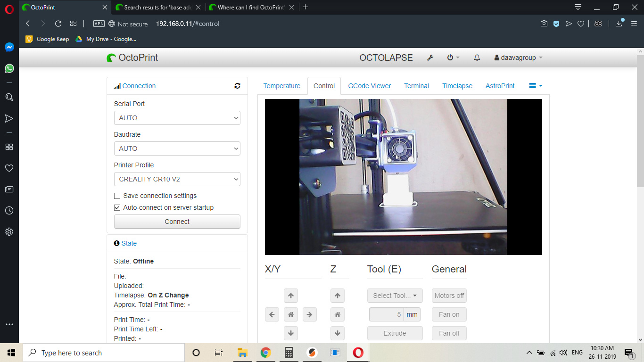
Task: Enable Save connection settings checkbox
Action: point(117,196)
